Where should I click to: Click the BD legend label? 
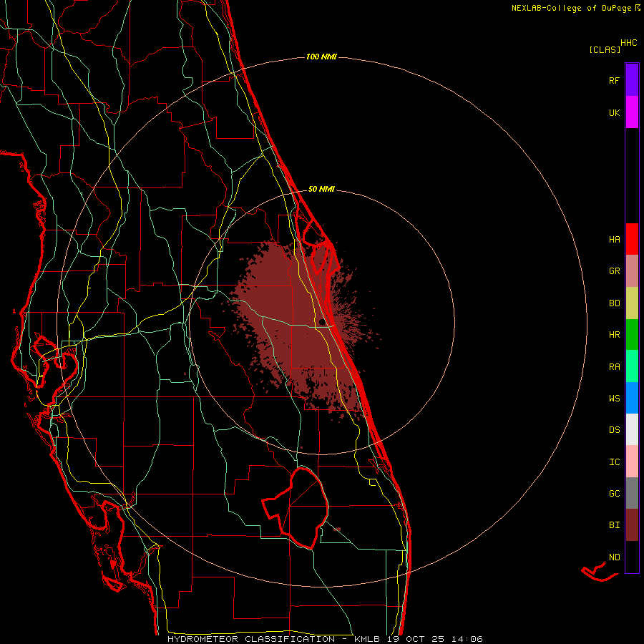[x=614, y=303]
